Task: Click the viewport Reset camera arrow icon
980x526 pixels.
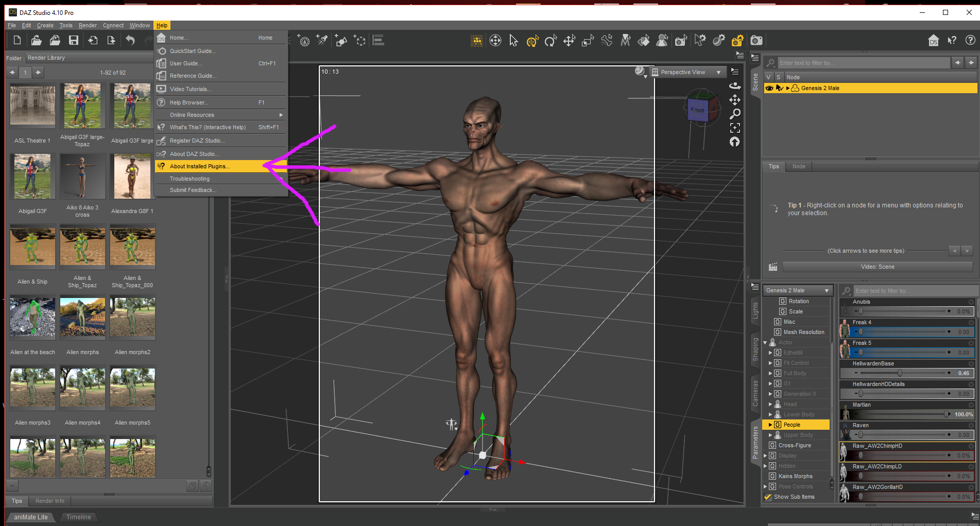Action: coord(735,142)
